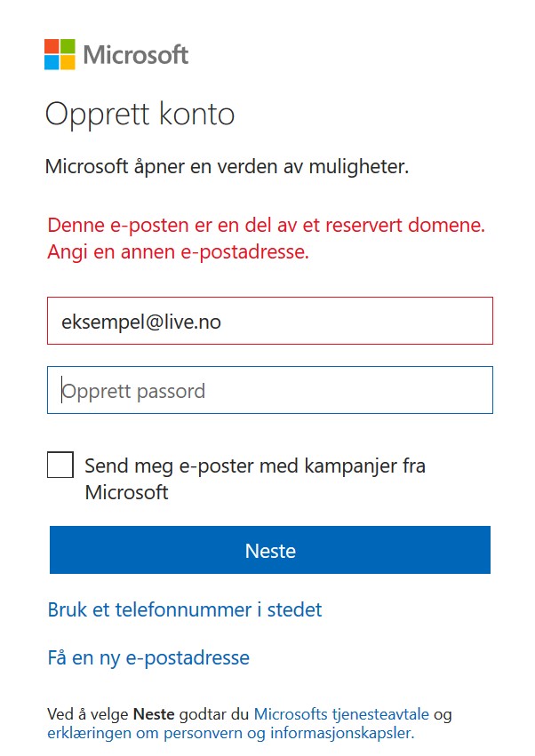535x756 pixels.
Task: Open the "Microsofts tjenesteavtale" link
Action: [x=341, y=714]
